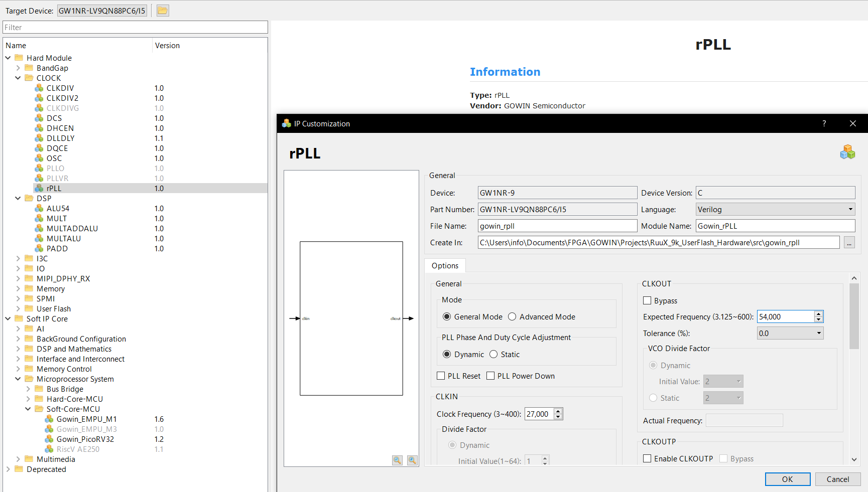Click the zoom out magnifier in preview

tap(397, 460)
